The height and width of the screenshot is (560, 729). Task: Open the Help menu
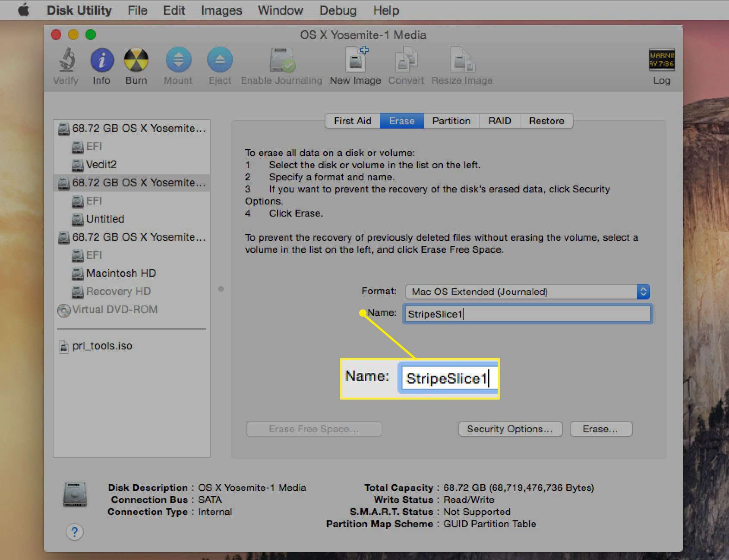[386, 10]
